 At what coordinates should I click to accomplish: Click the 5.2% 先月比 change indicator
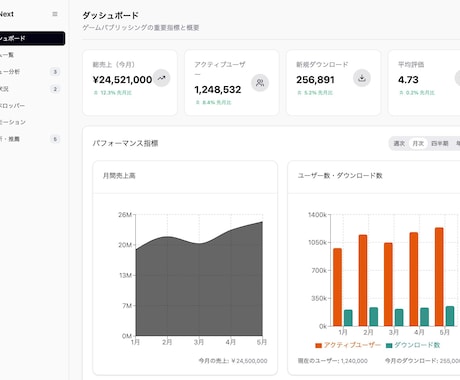[315, 93]
